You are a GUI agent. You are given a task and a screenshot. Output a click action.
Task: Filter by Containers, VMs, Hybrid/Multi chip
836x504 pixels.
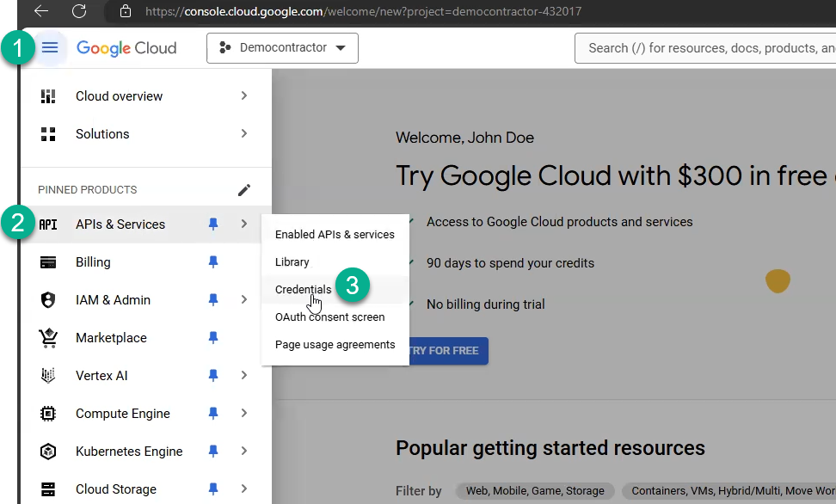click(x=728, y=490)
